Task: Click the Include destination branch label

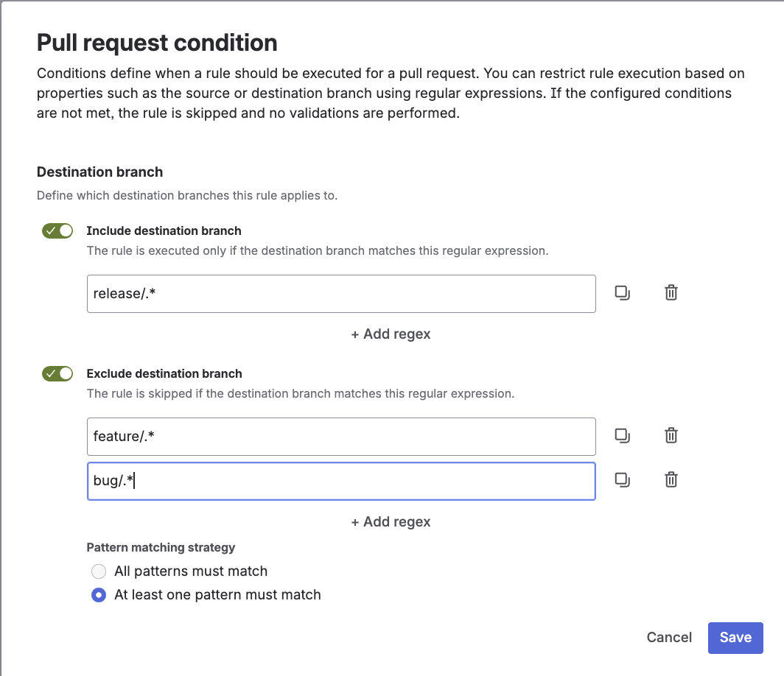Action: coord(164,230)
